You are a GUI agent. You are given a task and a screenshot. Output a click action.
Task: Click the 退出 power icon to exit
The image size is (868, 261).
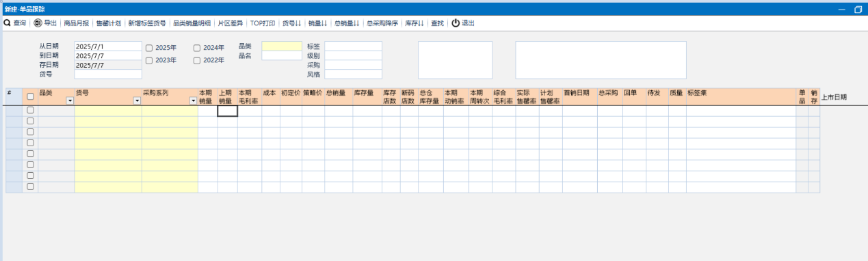463,23
